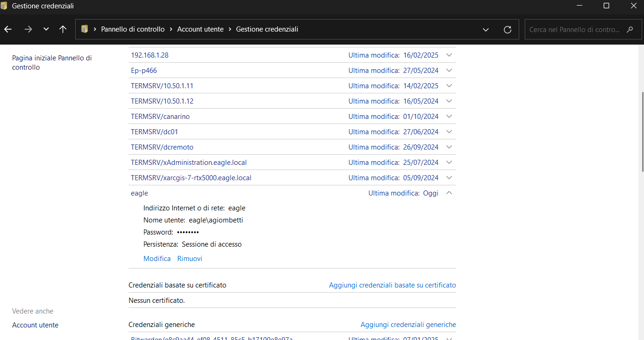
Task: Click the address bar folder icon
Action: [84, 29]
